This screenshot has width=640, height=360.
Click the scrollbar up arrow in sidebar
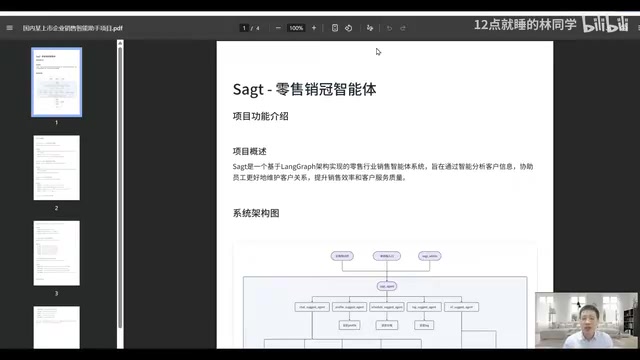tap(120, 43)
